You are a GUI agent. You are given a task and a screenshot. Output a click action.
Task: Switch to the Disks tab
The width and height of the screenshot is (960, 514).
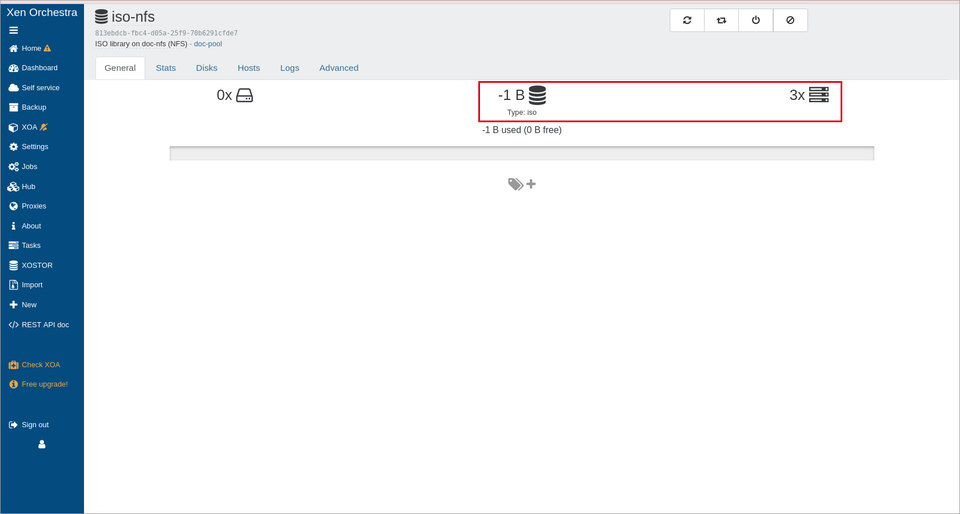tap(207, 68)
